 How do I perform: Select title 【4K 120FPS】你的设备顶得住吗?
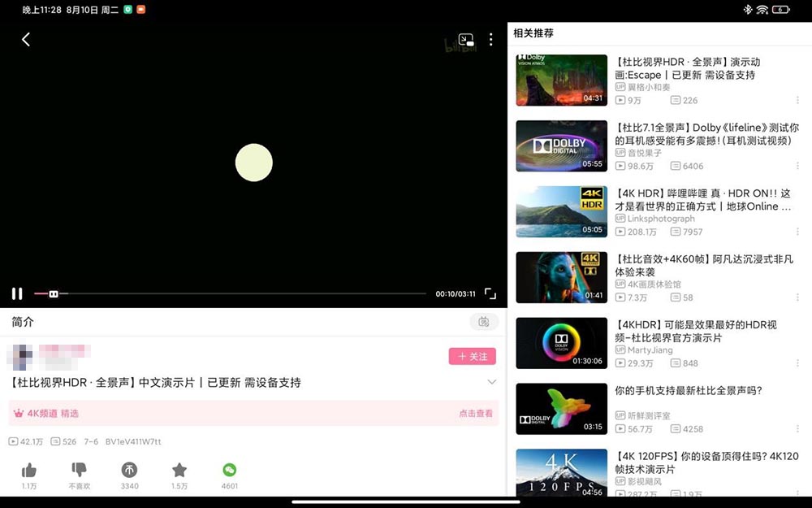point(707,462)
